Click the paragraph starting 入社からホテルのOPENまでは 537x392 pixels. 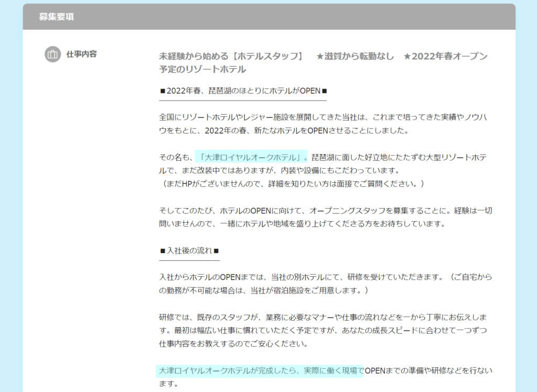325,284
